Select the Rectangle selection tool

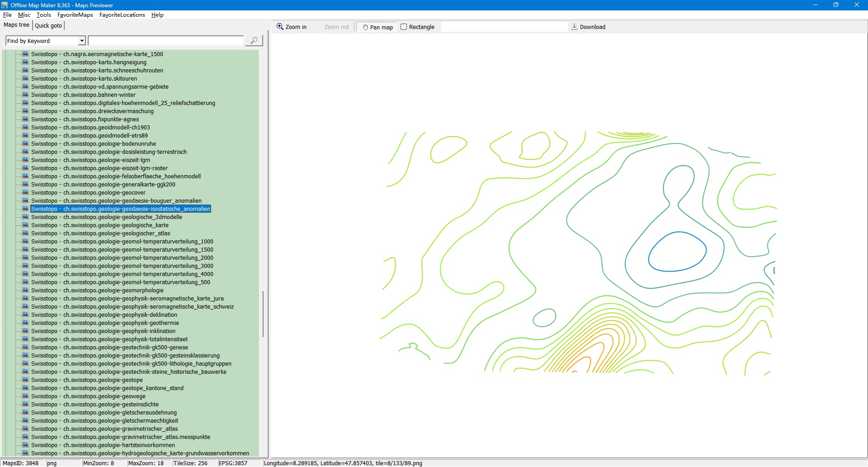(417, 27)
